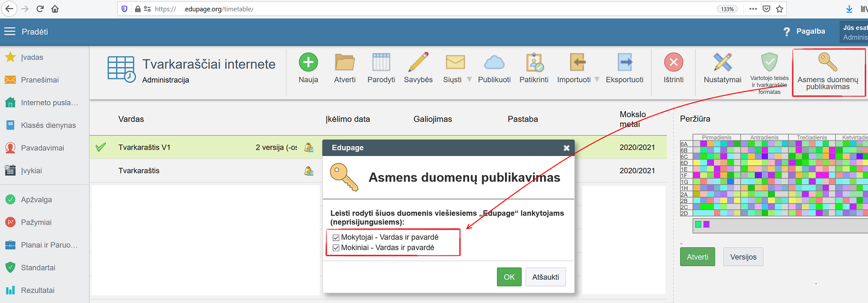Close the Edupage dialog with X
The width and height of the screenshot is (868, 303).
[x=566, y=148]
